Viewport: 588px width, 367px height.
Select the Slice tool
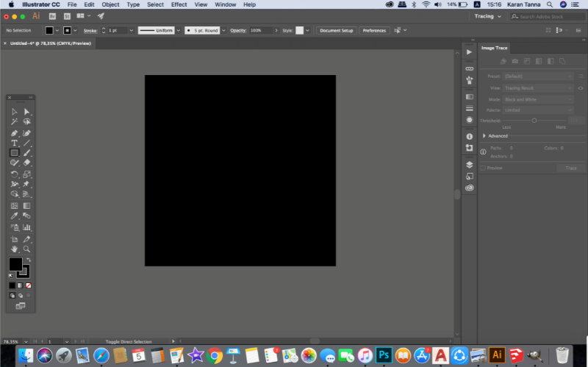pos(26,239)
